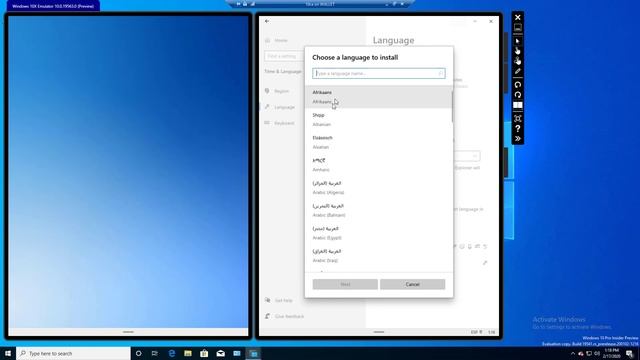Image resolution: width=640 pixels, height=360 pixels.
Task: Select Amharic in language list
Action: point(378,165)
